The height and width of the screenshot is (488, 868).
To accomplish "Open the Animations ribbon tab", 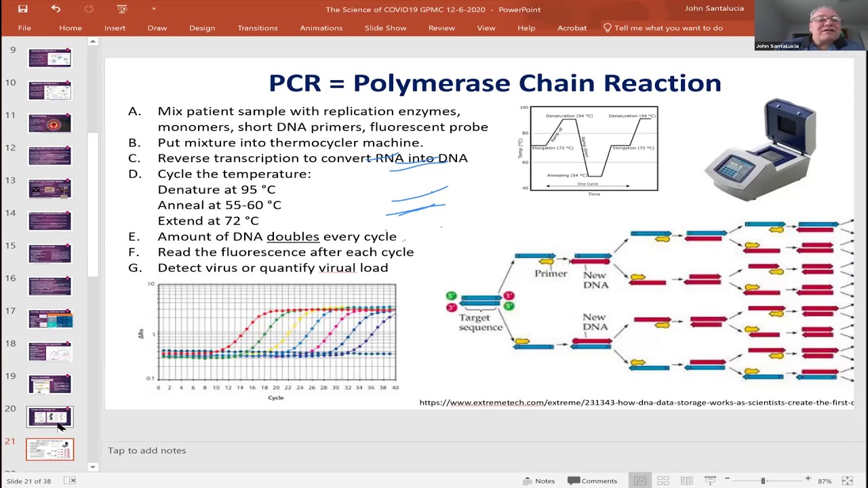I will tap(321, 28).
